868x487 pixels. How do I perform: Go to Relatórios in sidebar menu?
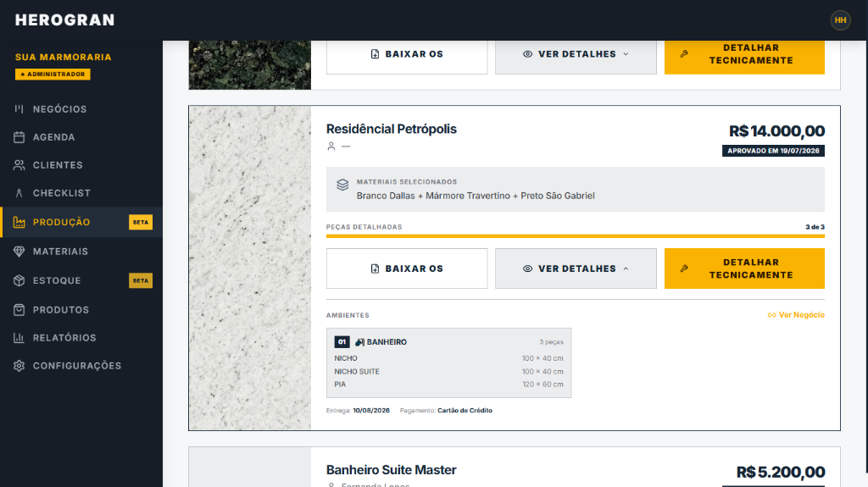tap(64, 338)
